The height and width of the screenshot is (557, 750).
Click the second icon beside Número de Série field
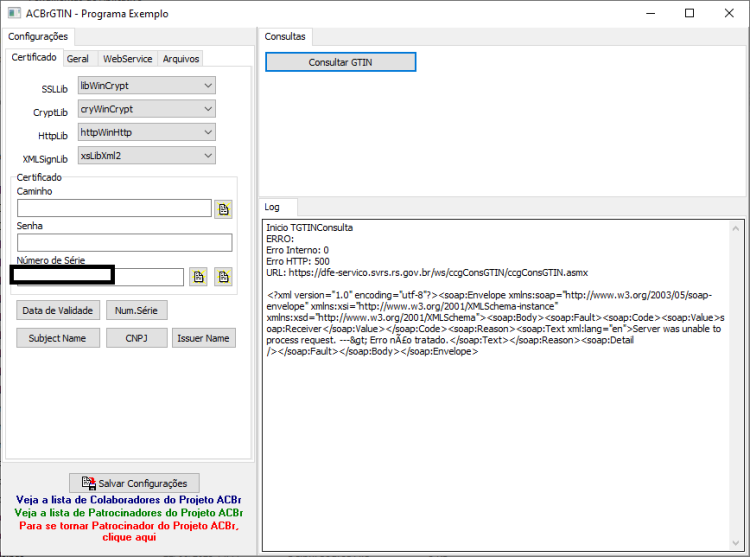[x=223, y=277]
